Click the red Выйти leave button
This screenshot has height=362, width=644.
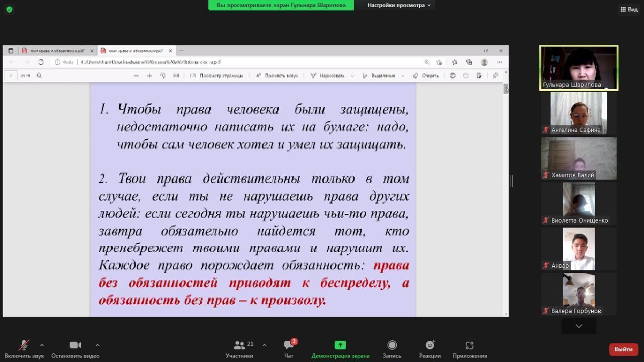point(623,349)
